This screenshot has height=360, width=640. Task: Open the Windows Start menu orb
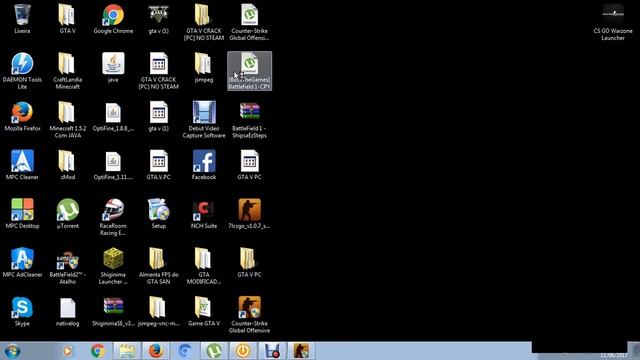click(12, 351)
